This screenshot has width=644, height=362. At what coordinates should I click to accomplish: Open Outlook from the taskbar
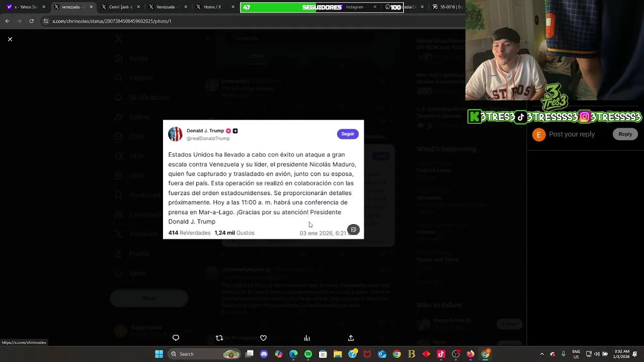click(382, 354)
